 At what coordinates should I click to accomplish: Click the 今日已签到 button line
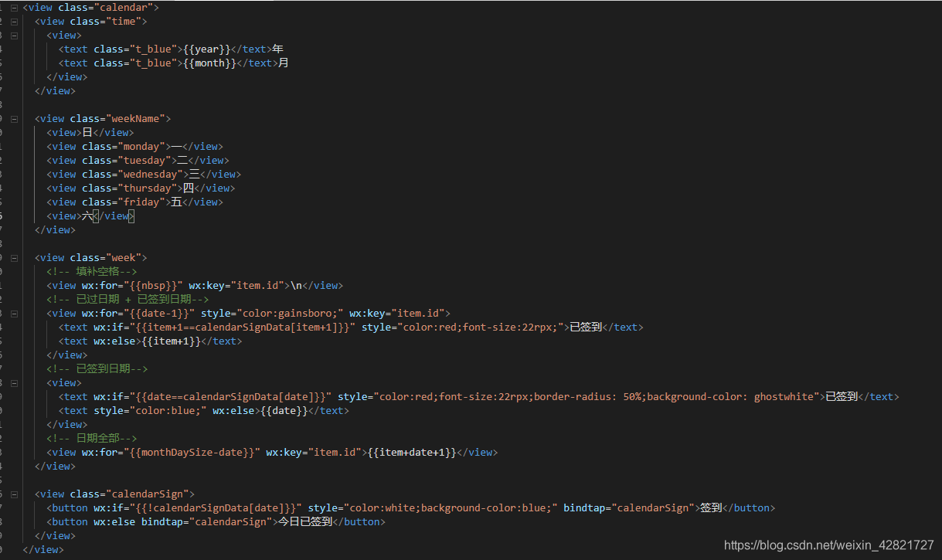(x=216, y=522)
